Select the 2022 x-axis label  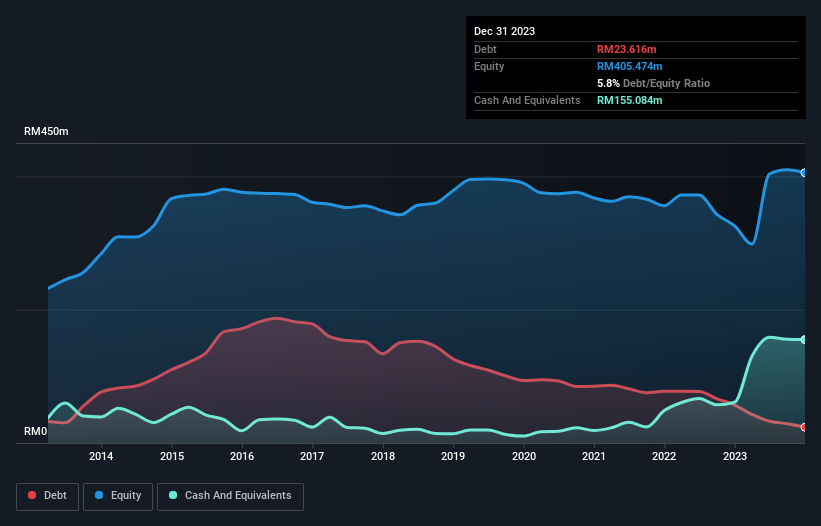[x=665, y=457]
